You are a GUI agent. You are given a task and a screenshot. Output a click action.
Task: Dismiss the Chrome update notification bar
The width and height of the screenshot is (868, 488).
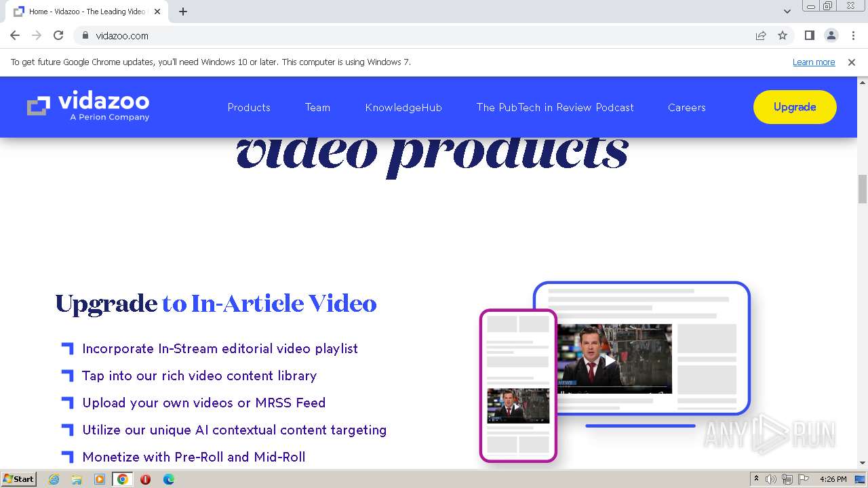tap(852, 62)
